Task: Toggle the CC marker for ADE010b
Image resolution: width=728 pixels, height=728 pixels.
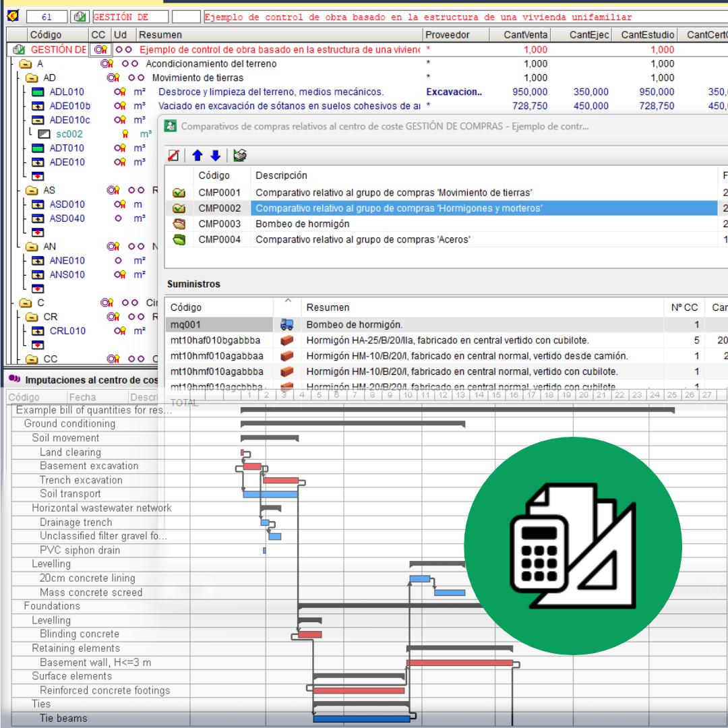Action: point(120,106)
